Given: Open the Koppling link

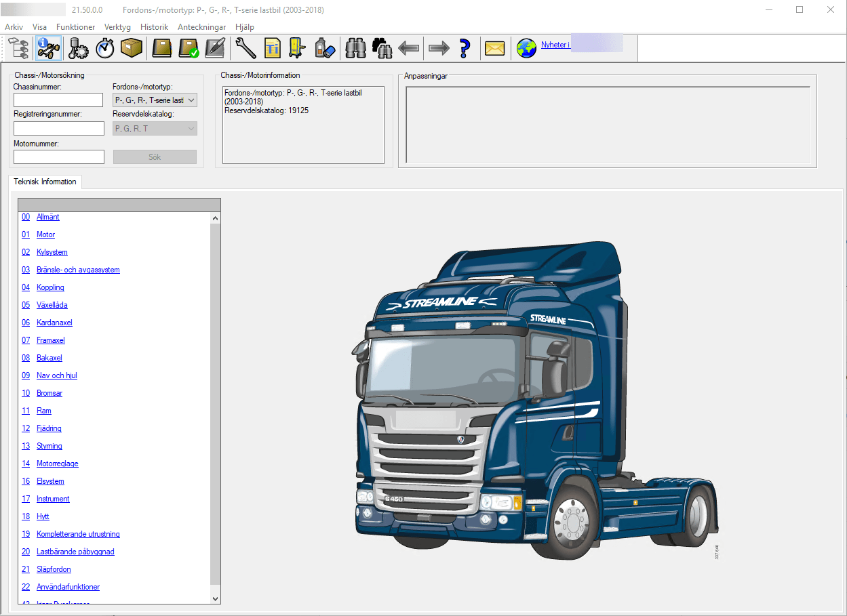Looking at the screenshot, I should [51, 287].
